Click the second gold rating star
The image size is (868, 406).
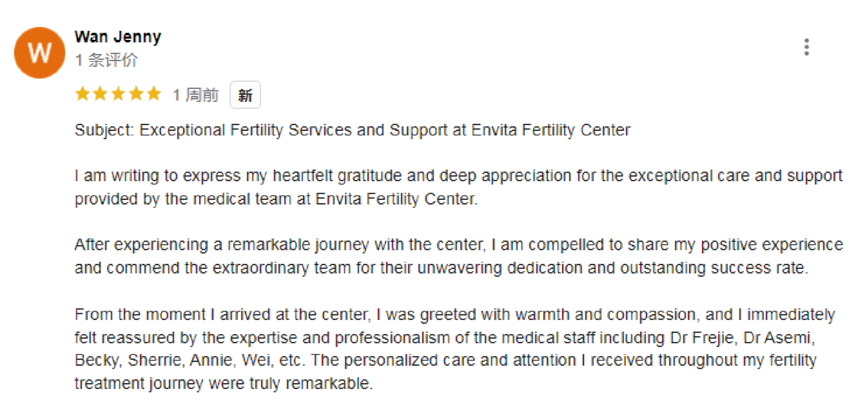point(100,94)
